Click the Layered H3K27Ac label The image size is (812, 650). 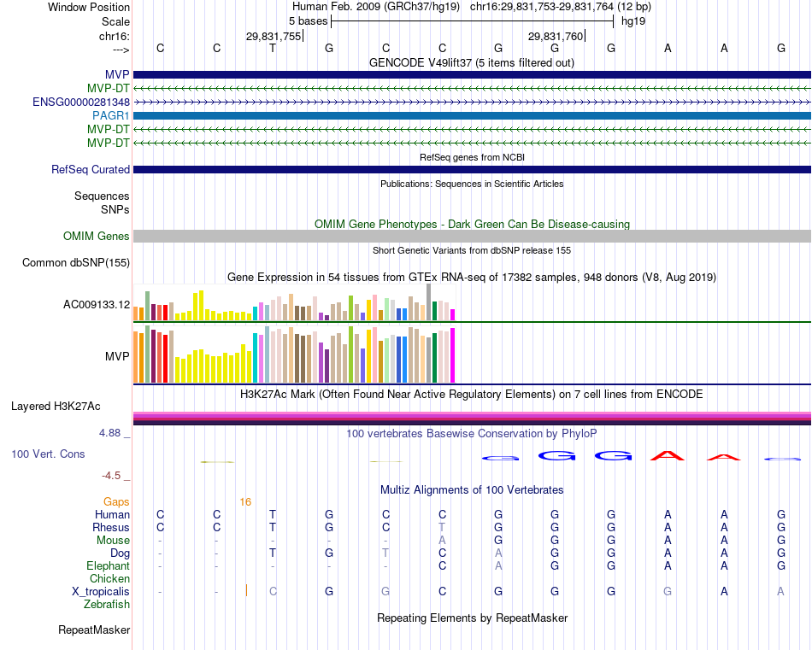[x=56, y=407]
